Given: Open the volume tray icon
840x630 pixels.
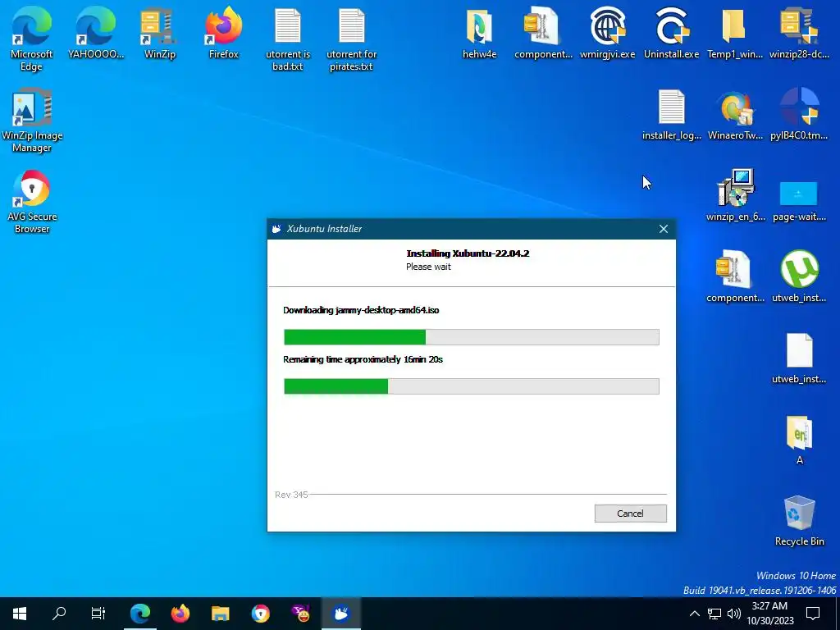Looking at the screenshot, I should pos(734,614).
